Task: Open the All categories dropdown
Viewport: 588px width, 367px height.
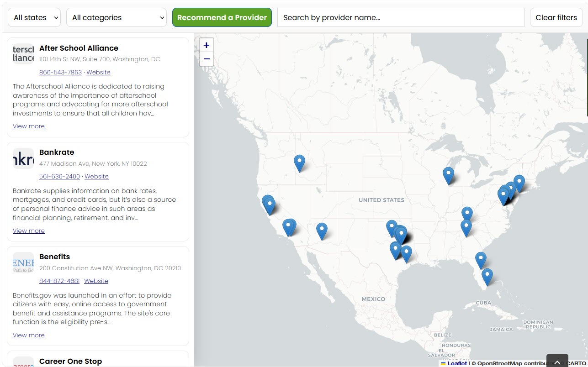Action: pos(116,17)
